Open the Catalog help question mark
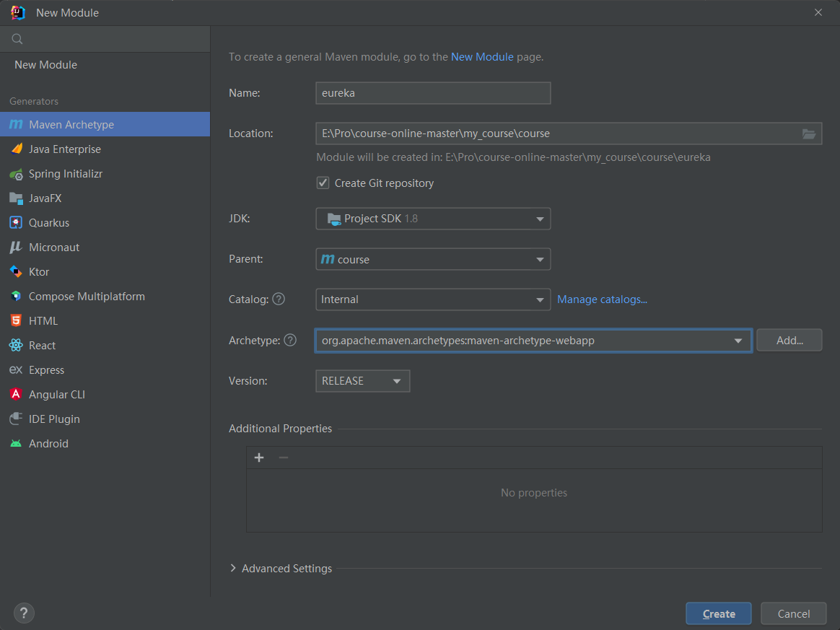The image size is (840, 630). pyautogui.click(x=279, y=299)
